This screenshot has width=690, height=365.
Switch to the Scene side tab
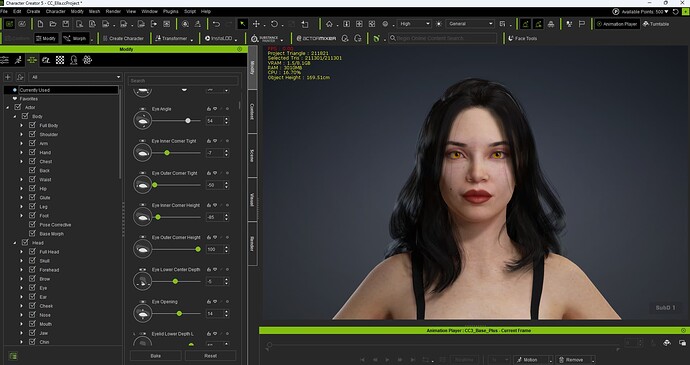(252, 155)
